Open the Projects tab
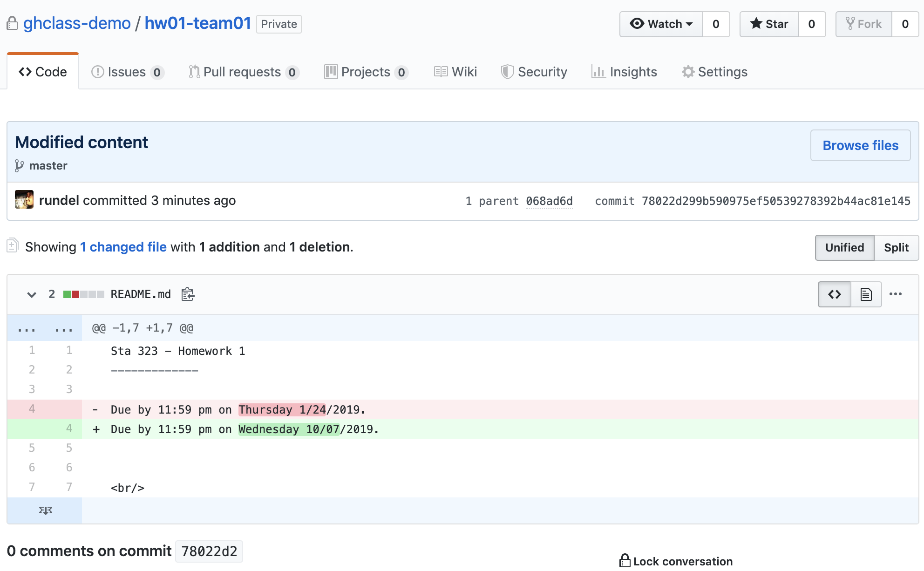Screen dimensions: 924x571 [x=366, y=72]
